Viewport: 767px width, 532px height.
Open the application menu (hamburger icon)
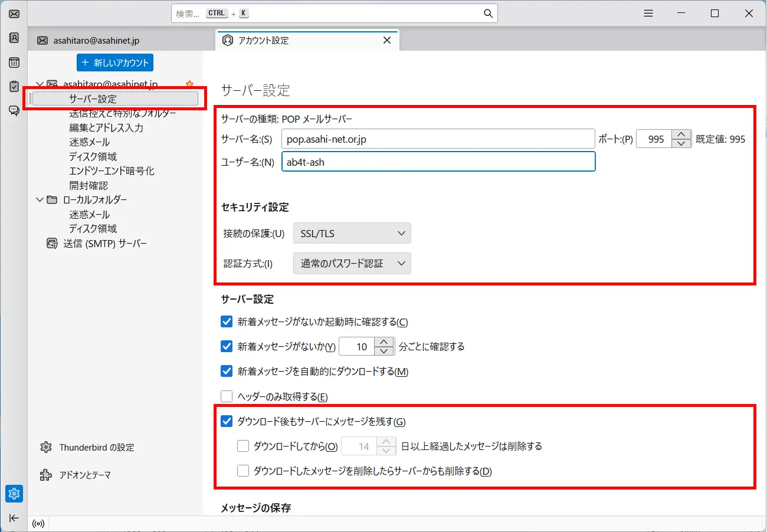click(648, 13)
